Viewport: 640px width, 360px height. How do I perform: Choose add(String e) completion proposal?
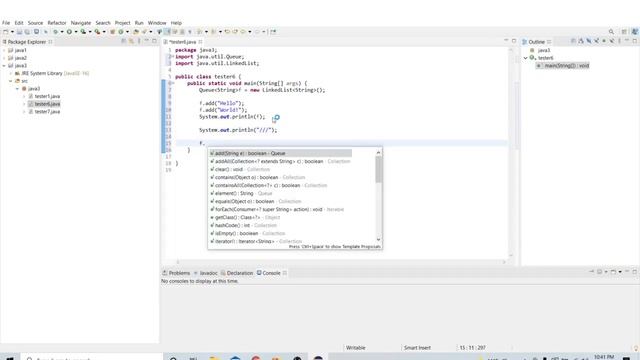coord(280,153)
